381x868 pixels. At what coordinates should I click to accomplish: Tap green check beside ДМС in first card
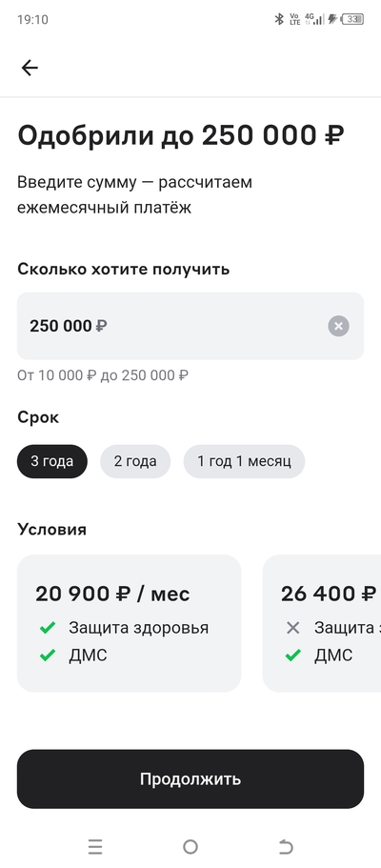(48, 656)
